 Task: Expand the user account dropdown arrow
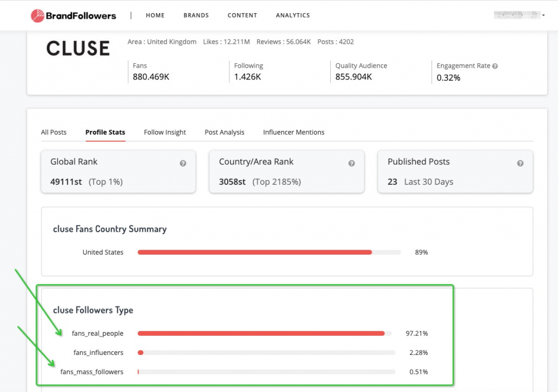(543, 15)
